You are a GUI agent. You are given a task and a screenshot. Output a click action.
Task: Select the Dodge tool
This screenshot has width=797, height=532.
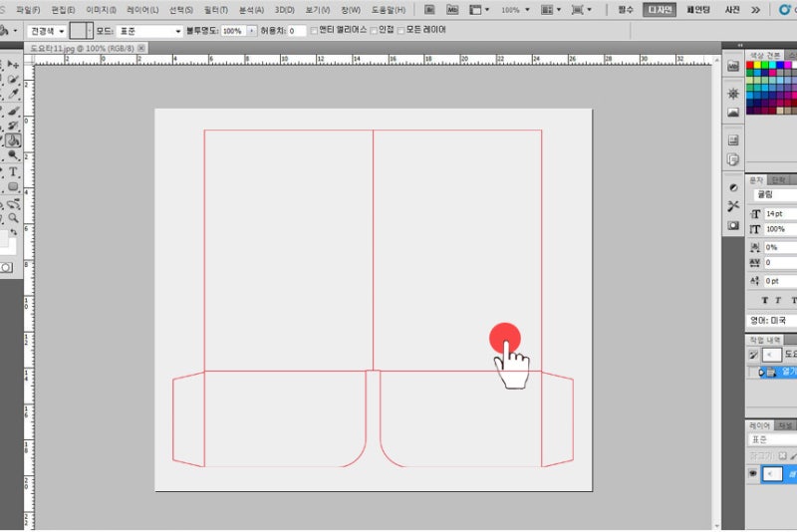pyautogui.click(x=13, y=155)
